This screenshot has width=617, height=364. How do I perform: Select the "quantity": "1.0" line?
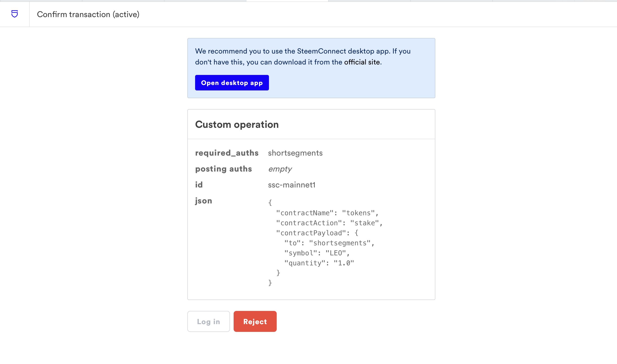[x=319, y=263]
